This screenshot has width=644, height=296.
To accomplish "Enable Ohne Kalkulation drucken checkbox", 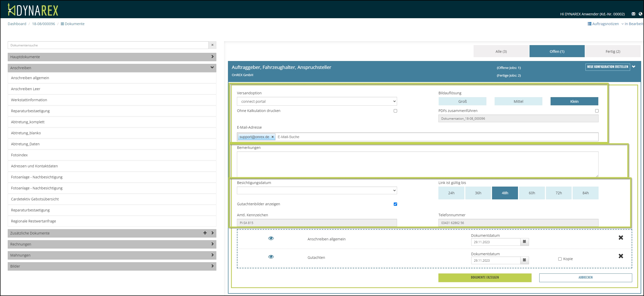I will click(x=395, y=111).
